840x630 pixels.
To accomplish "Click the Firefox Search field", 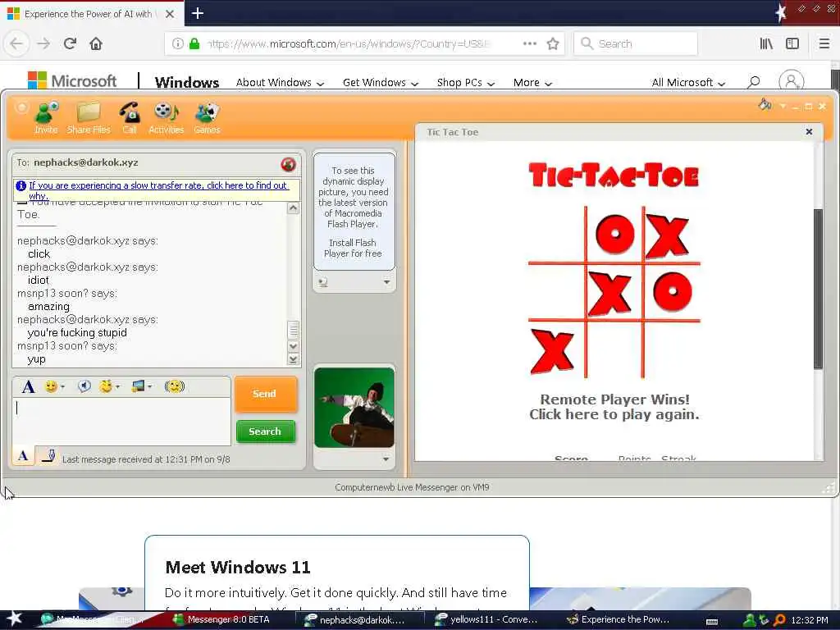I will [x=636, y=43].
